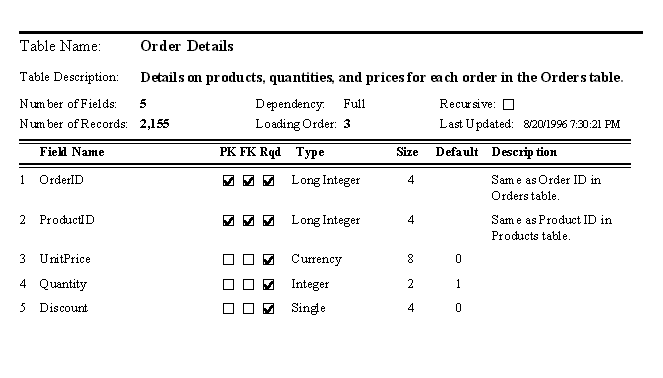Uncheck Rqd checkbox for Discount
Image resolution: width=663 pixels, height=378 pixels.
[x=268, y=309]
